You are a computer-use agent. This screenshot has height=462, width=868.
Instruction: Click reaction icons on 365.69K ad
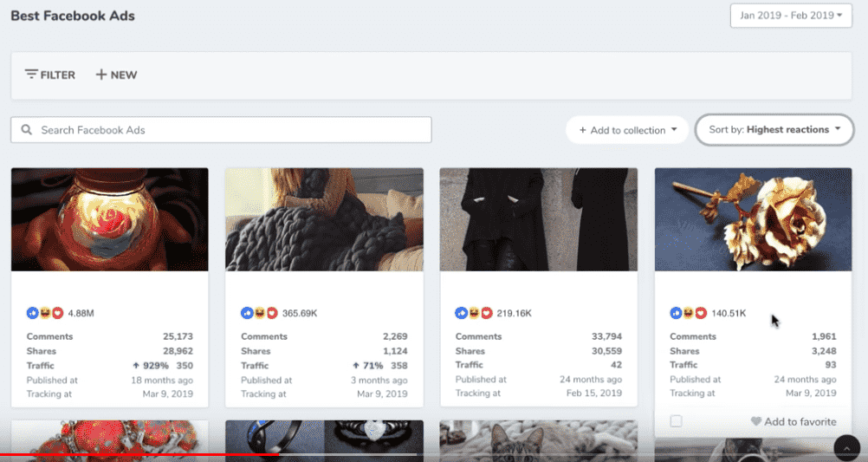pyautogui.click(x=259, y=313)
